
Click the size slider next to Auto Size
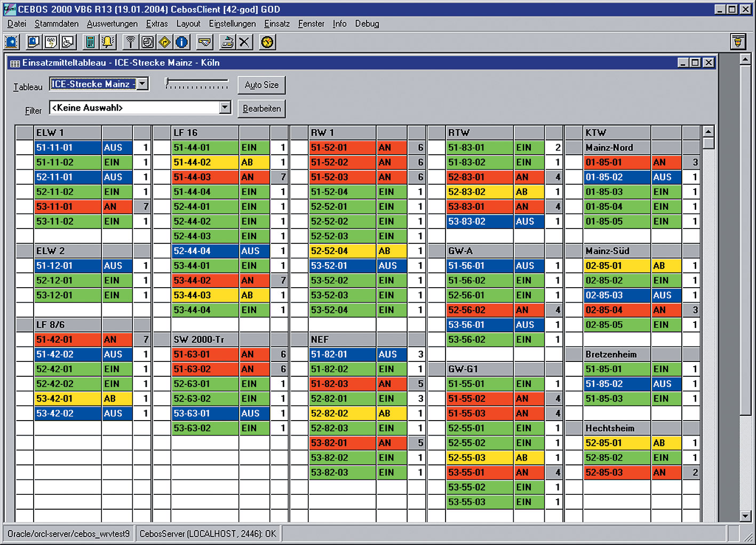[x=197, y=84]
